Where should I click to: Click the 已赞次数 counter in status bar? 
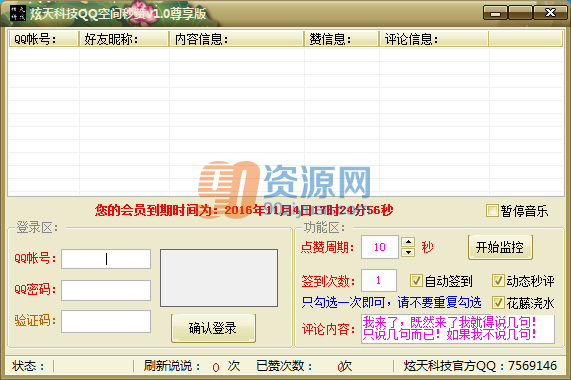[304, 366]
